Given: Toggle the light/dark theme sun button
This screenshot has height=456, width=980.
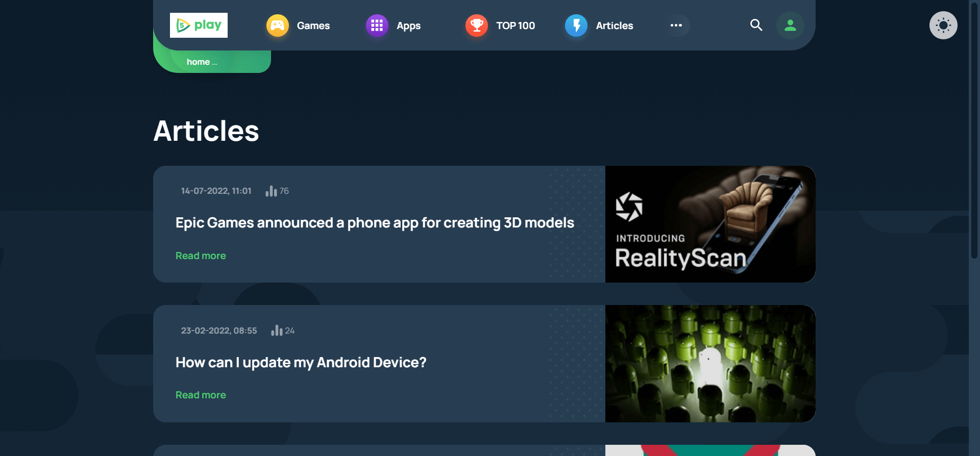Looking at the screenshot, I should [943, 26].
